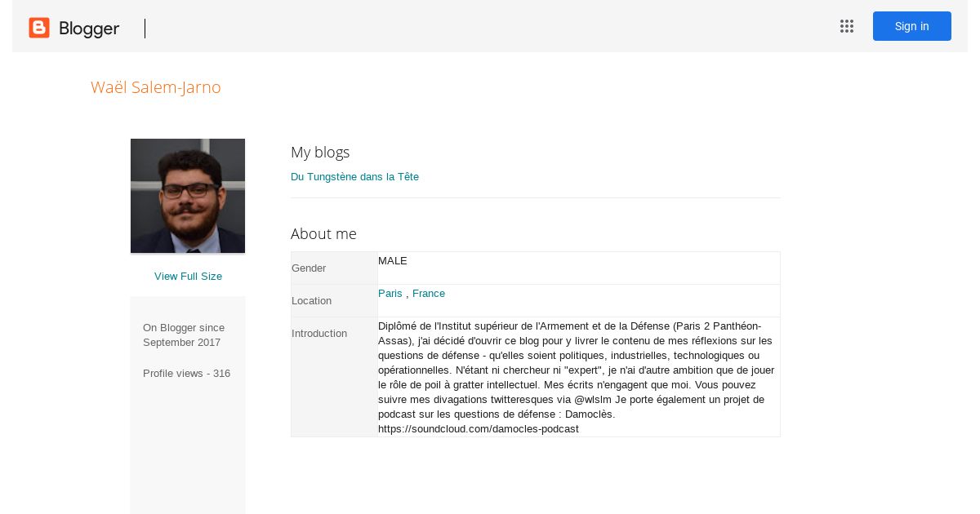The image size is (980, 514).
Task: Click the soundcloud.com/damocles-podcast URL text
Action: pos(479,429)
